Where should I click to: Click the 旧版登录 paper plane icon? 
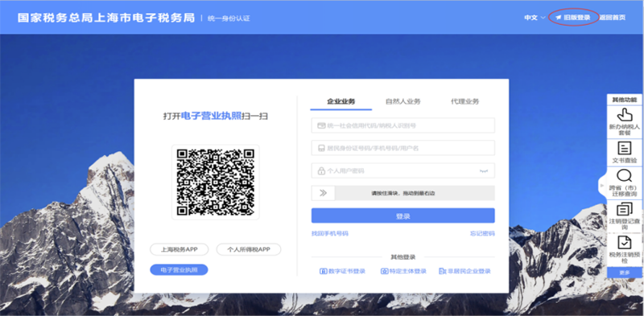(x=559, y=18)
